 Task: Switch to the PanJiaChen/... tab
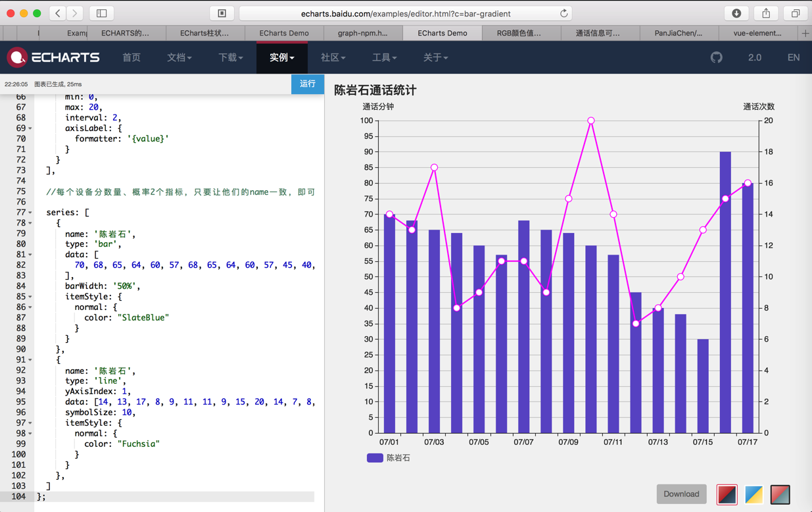click(x=678, y=33)
